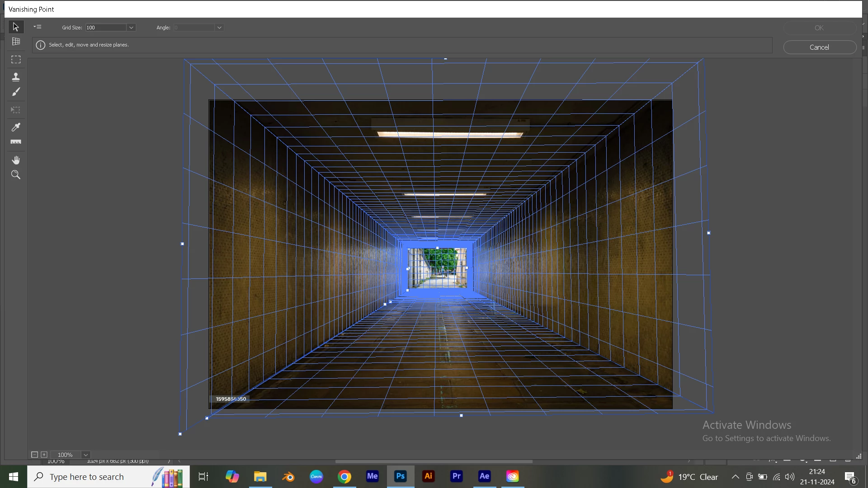
Task: Open the Vanishing Point settings flyout menu
Action: pyautogui.click(x=38, y=27)
